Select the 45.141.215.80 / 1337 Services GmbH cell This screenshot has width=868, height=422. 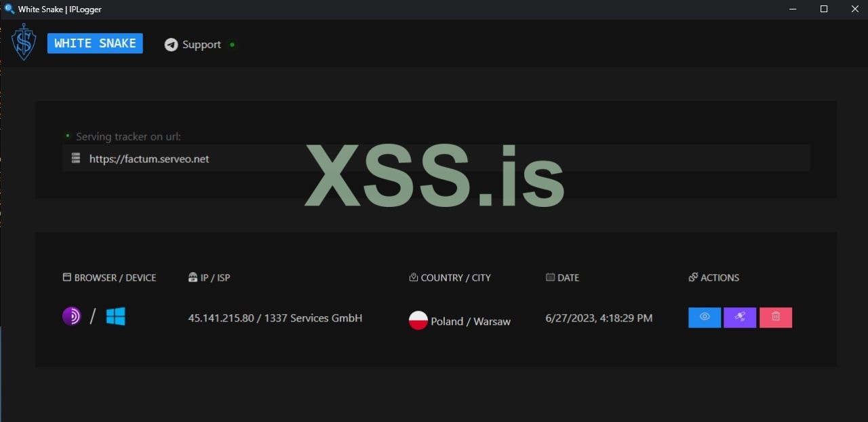pos(275,318)
